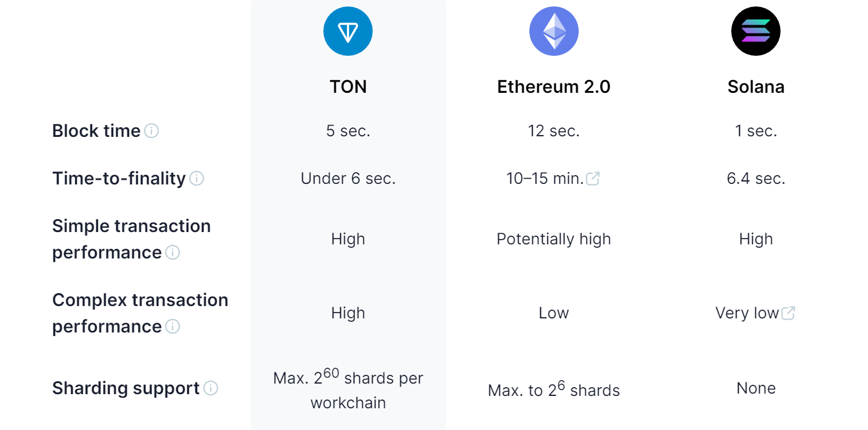Click the TON logo icon

click(348, 31)
